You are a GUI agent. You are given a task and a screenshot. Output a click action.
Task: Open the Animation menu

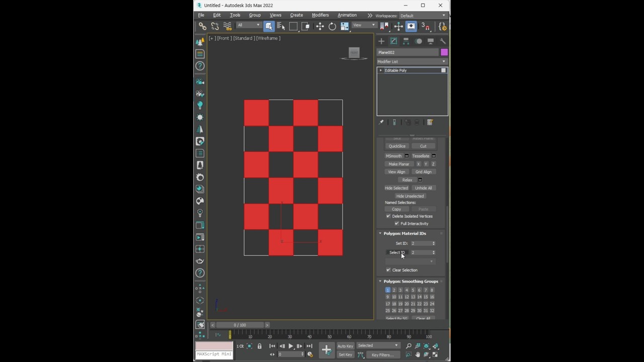click(347, 15)
